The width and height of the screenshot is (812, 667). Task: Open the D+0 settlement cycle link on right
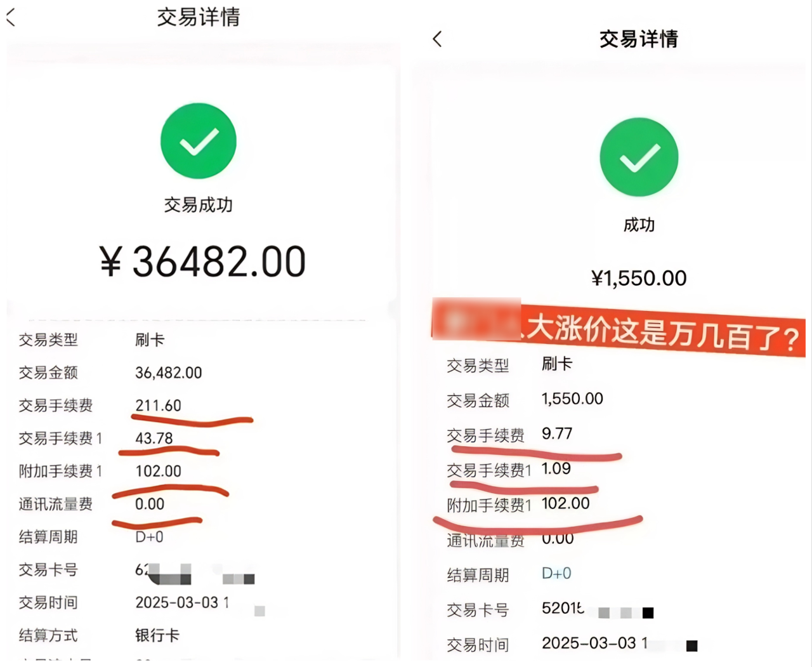click(556, 574)
